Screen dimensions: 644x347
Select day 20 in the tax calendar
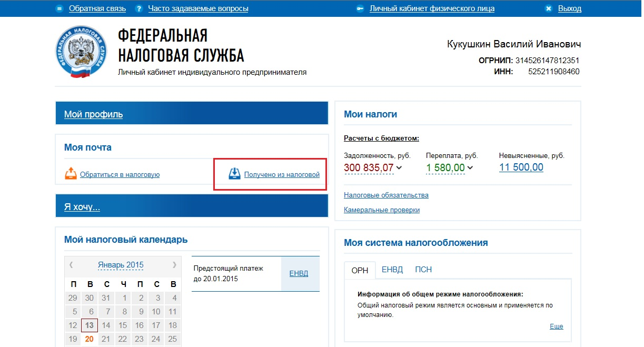click(x=90, y=339)
